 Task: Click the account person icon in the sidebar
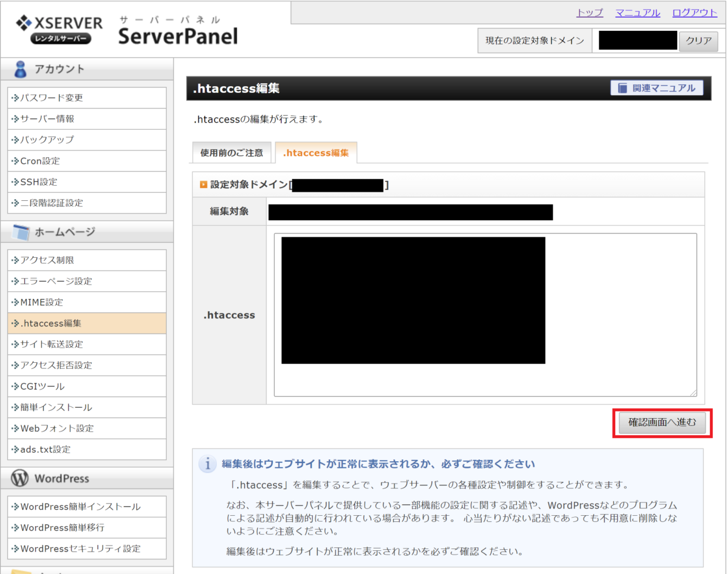[20, 69]
